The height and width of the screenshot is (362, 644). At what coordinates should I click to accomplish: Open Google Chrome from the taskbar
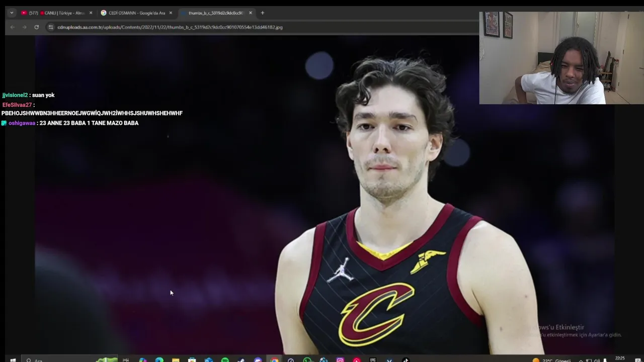tap(274, 360)
